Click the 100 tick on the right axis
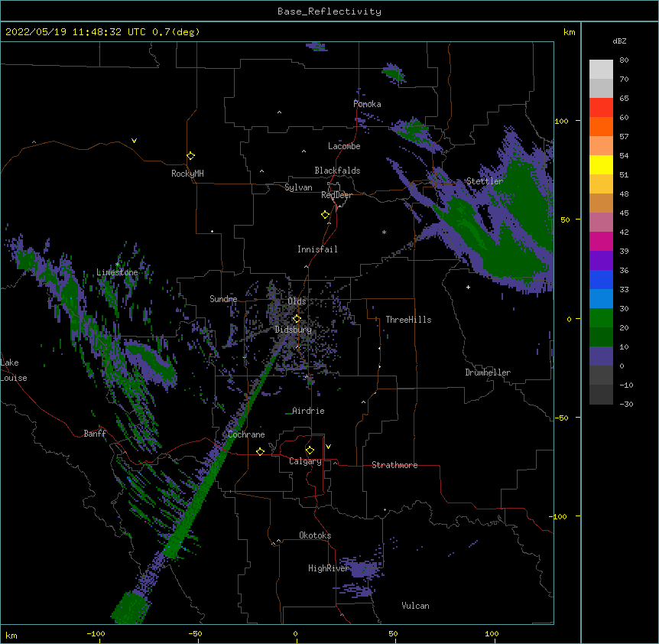Viewport: 659px width, 644px height. click(561, 121)
